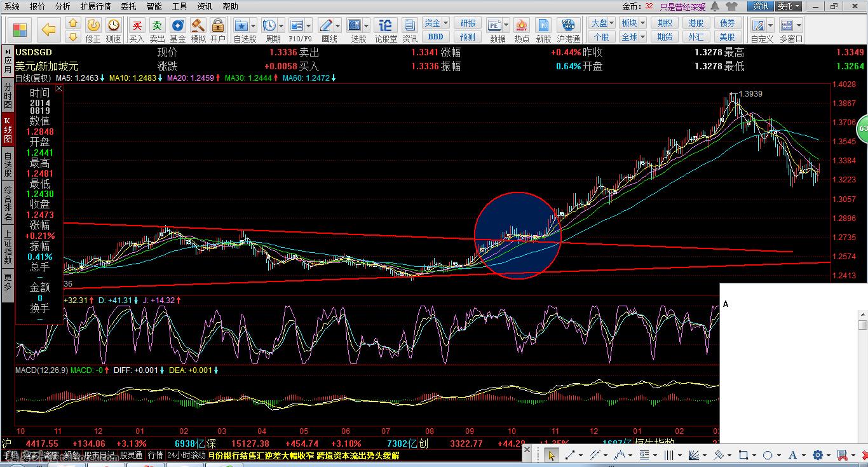Screen dimensions: 868x467
Task: Switch to 上证指数 sidebar tab
Action: tap(8, 248)
